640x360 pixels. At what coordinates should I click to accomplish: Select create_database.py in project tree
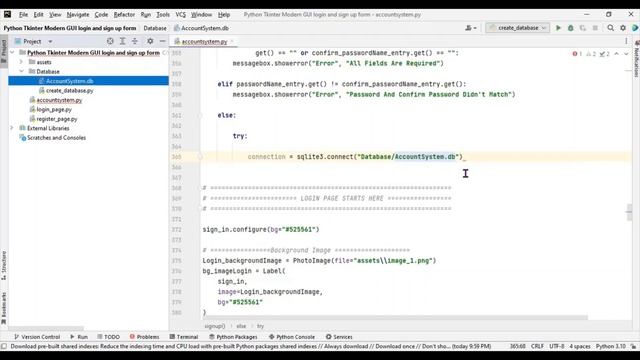pyautogui.click(x=69, y=91)
